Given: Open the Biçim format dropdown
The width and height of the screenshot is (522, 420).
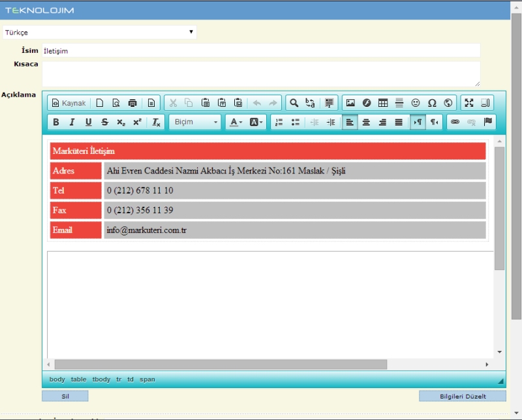Looking at the screenshot, I should [195, 122].
